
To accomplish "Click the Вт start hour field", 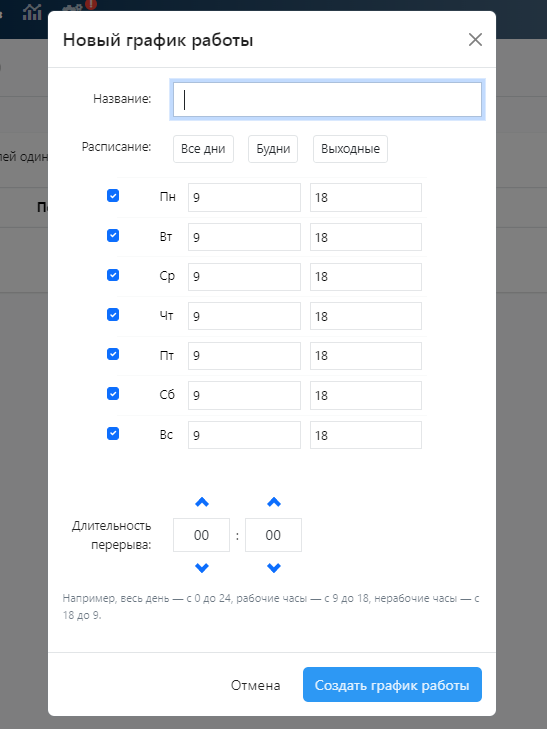I will (244, 237).
